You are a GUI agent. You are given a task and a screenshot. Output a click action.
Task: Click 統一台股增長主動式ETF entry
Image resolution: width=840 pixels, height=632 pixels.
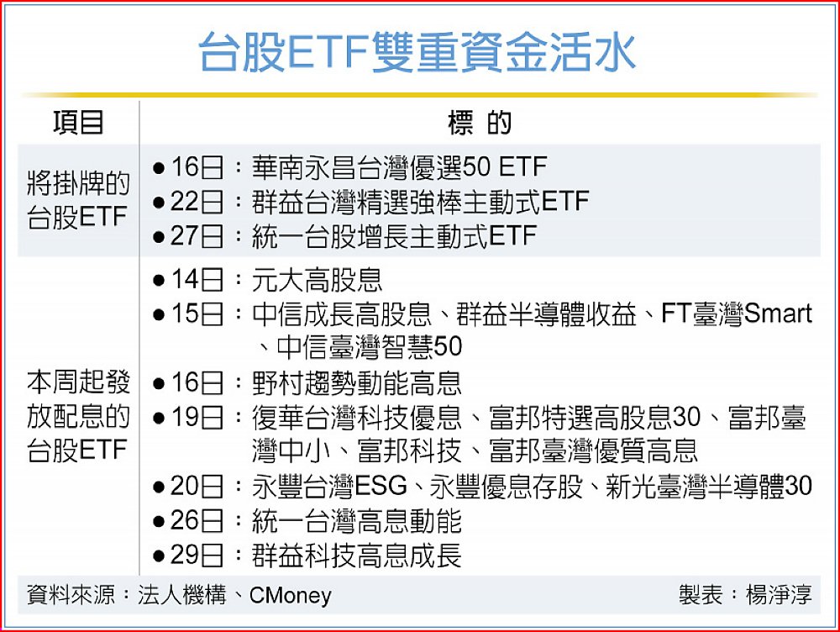(x=395, y=236)
